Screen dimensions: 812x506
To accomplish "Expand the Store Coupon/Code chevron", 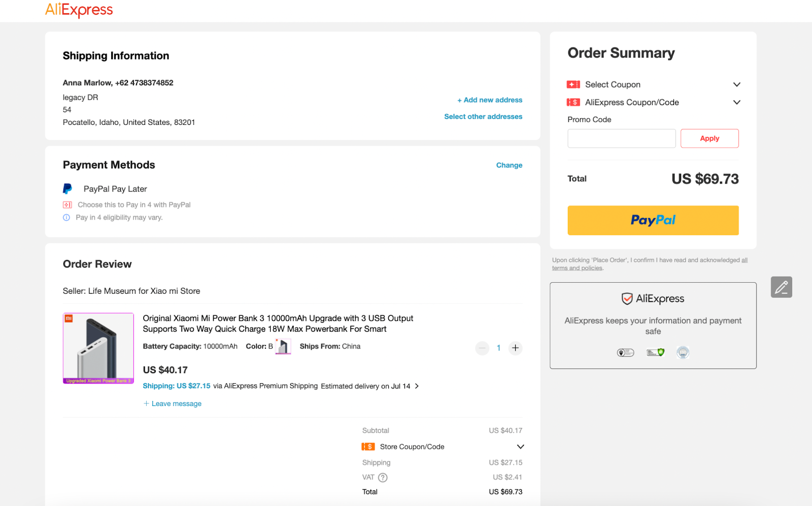I will (520, 447).
